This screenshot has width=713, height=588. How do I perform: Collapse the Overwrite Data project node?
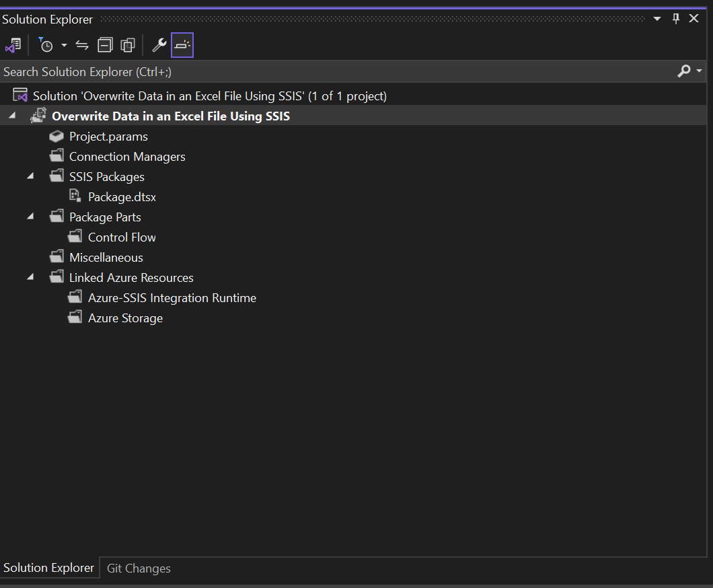(x=12, y=116)
